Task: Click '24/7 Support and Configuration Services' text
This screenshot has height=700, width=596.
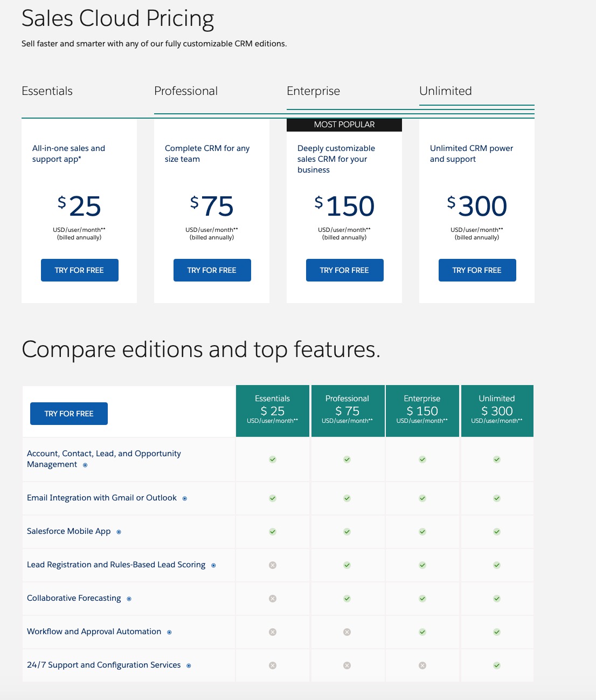Action: (104, 665)
